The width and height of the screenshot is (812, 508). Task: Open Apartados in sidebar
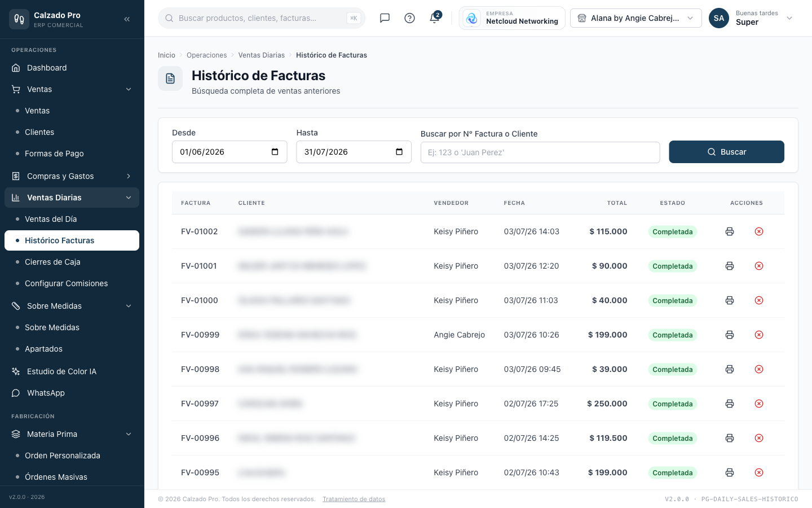[x=72, y=349]
